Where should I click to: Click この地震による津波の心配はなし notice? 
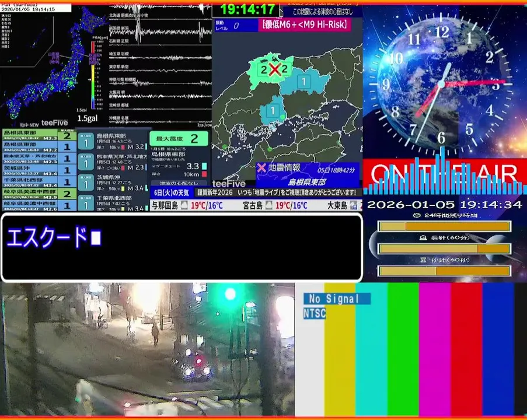click(x=323, y=12)
